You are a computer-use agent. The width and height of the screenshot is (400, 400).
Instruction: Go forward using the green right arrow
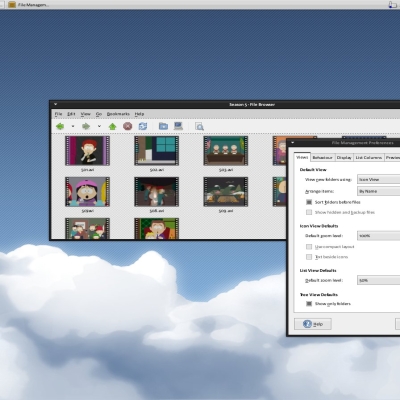(86, 126)
